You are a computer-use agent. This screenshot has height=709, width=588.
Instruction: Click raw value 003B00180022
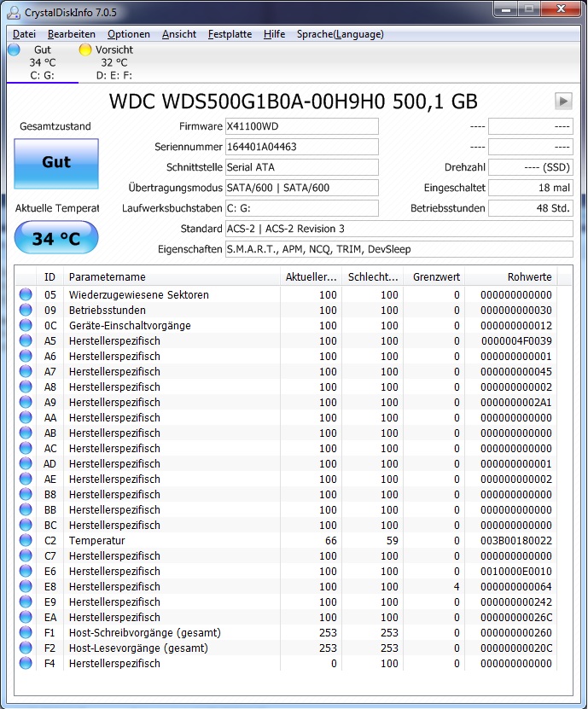(516, 541)
